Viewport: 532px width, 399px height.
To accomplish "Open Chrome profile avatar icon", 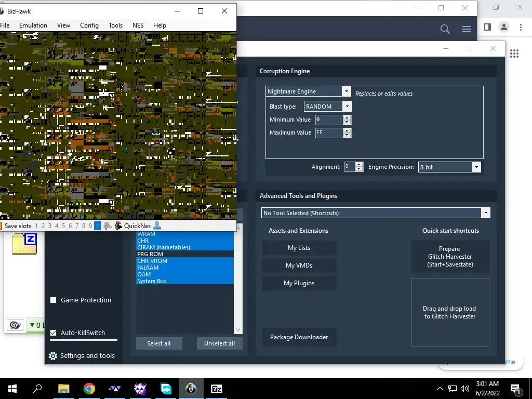I will (504, 27).
